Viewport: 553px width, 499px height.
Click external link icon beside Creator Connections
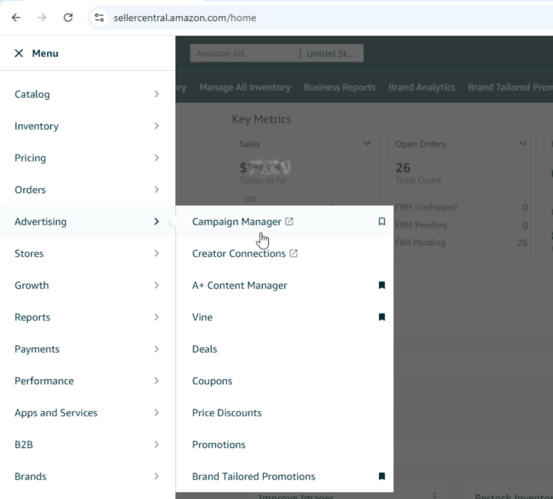[x=293, y=253]
